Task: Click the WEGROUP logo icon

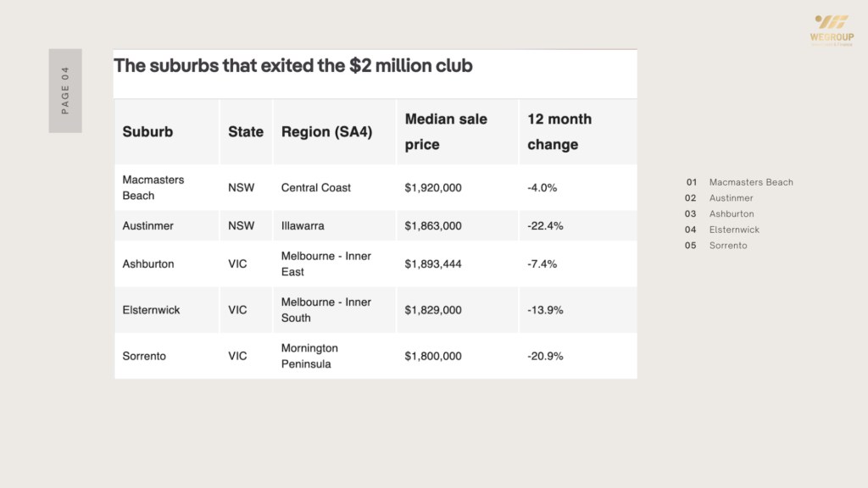Action: click(x=831, y=23)
